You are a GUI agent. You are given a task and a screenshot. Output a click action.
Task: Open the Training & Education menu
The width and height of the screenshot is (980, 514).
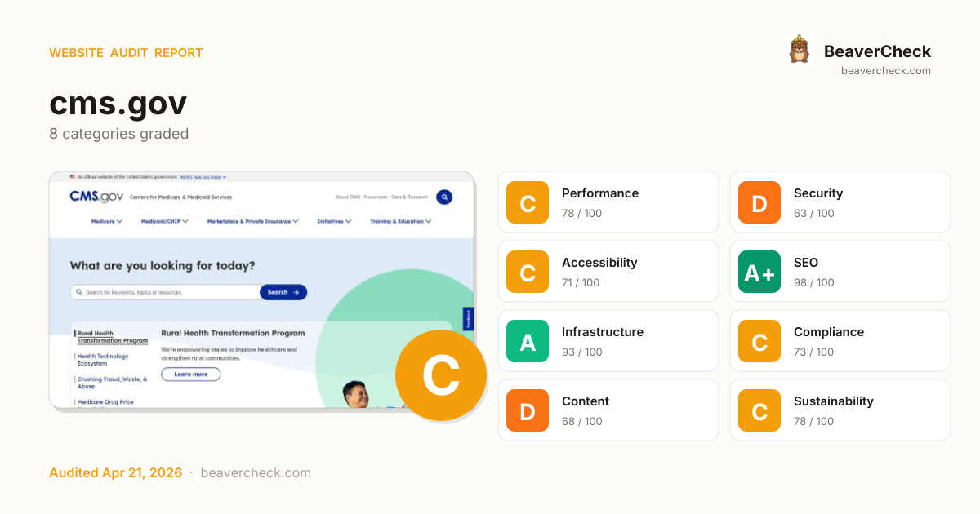(x=400, y=221)
